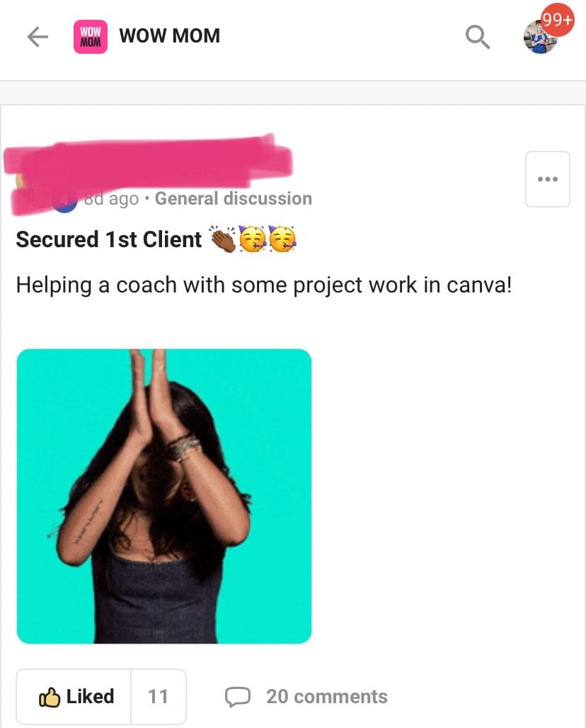Click the clapping hands emoji in title
Image resolution: width=586 pixels, height=728 pixels.
click(x=223, y=239)
